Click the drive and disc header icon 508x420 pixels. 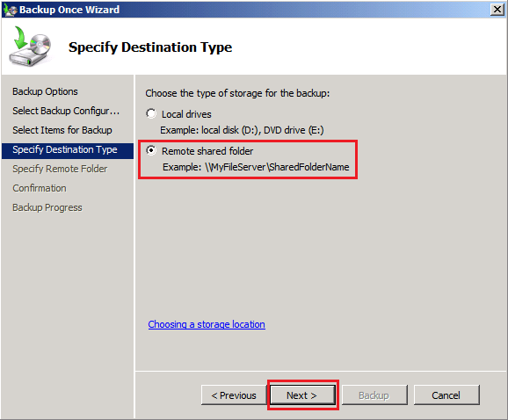click(30, 47)
